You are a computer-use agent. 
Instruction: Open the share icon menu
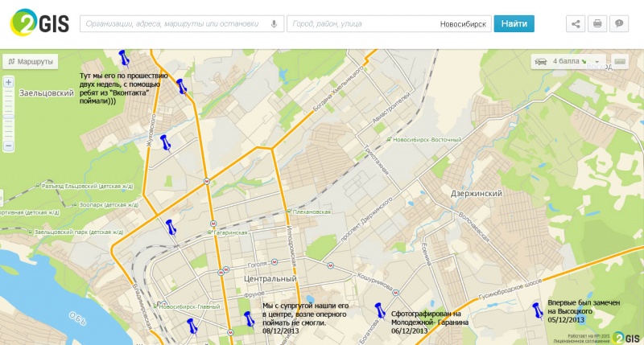(576, 24)
